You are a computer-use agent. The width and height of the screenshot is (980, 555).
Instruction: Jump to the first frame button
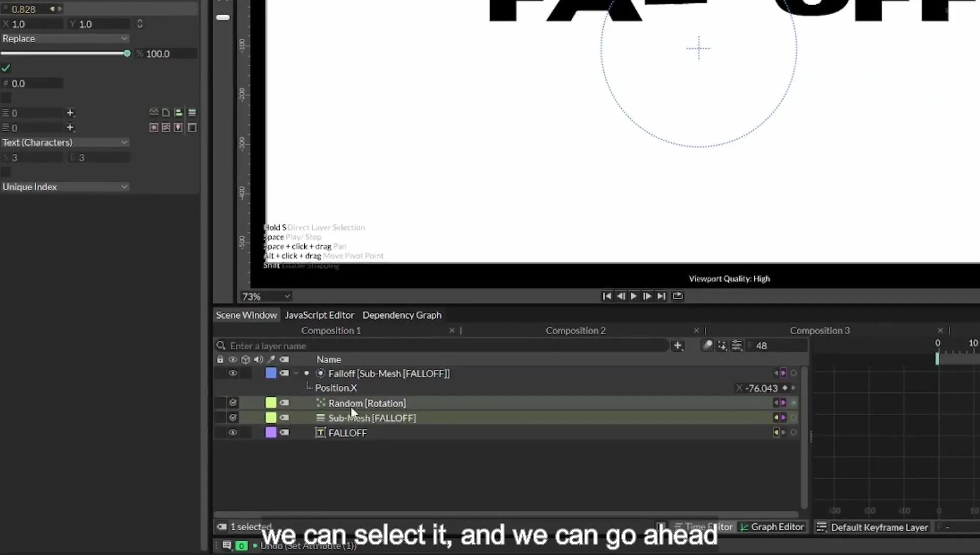[607, 296]
